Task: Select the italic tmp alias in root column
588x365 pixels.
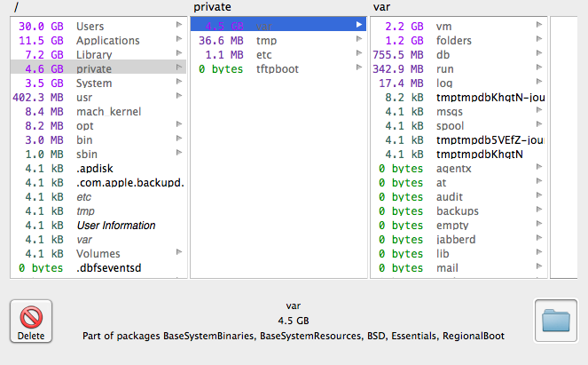Action: (x=98, y=211)
